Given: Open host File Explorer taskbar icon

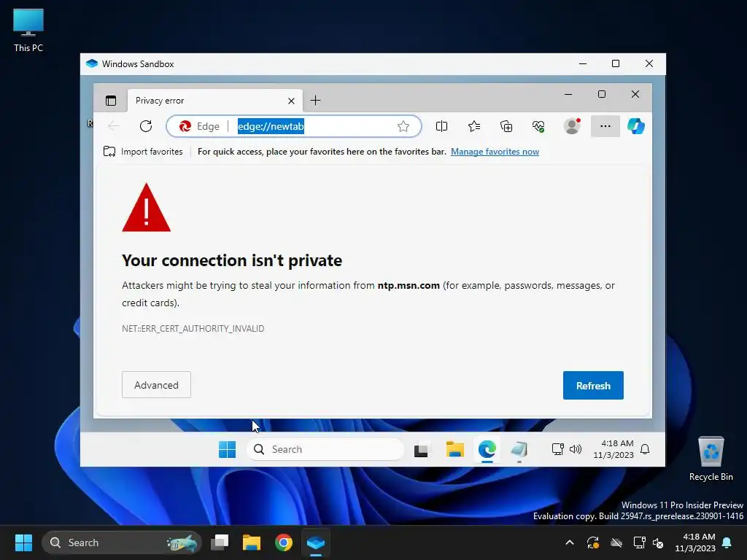Looking at the screenshot, I should tap(252, 542).
